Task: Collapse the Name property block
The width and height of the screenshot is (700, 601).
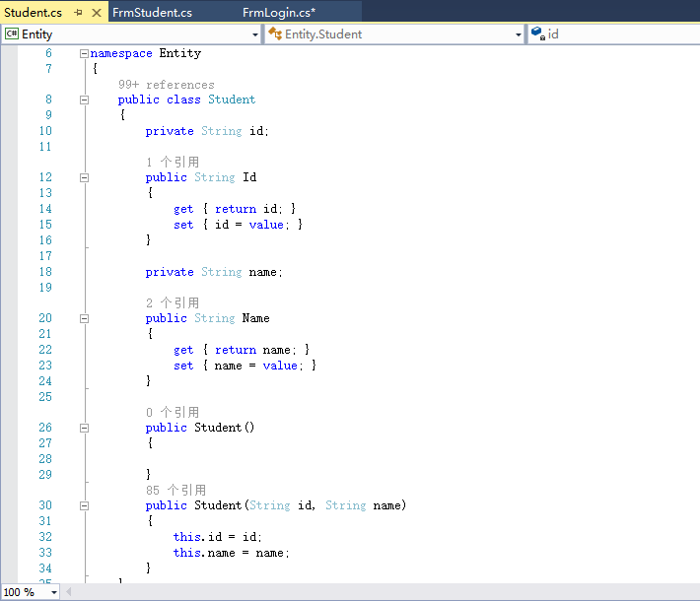Action: tap(84, 318)
